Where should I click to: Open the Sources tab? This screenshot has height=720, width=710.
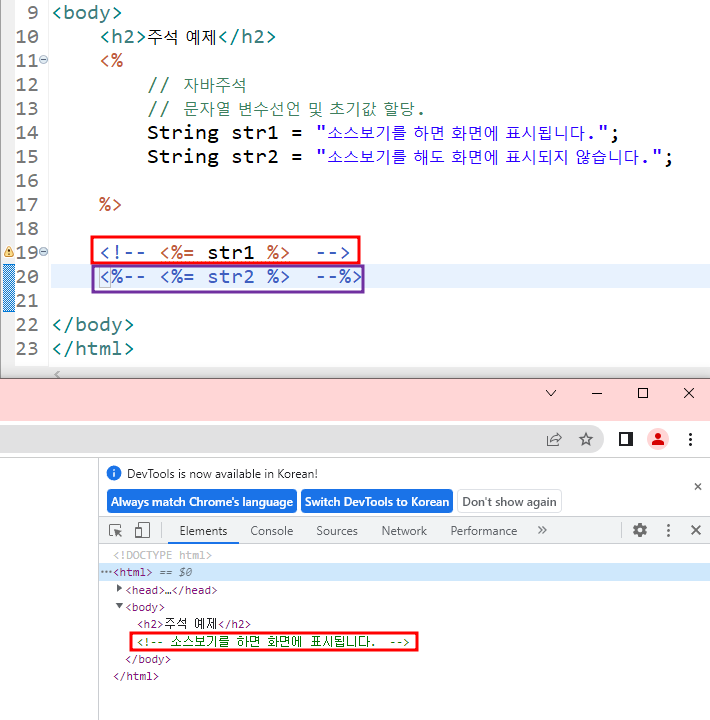(337, 531)
